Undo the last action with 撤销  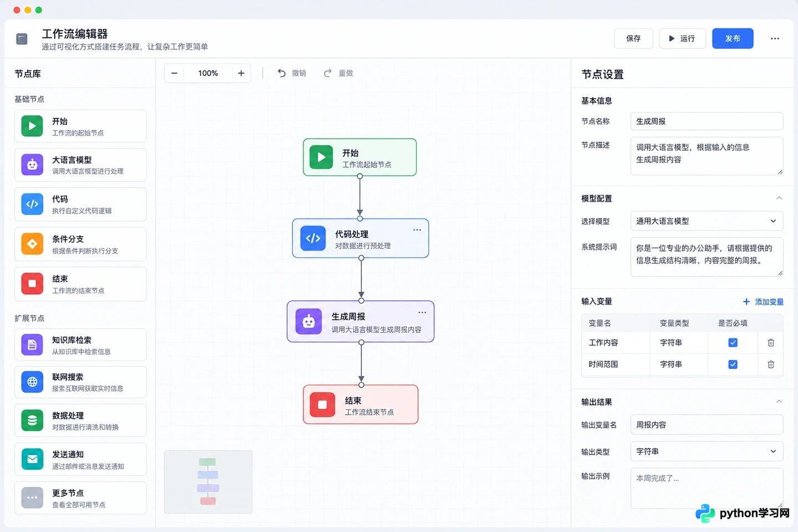[x=292, y=73]
